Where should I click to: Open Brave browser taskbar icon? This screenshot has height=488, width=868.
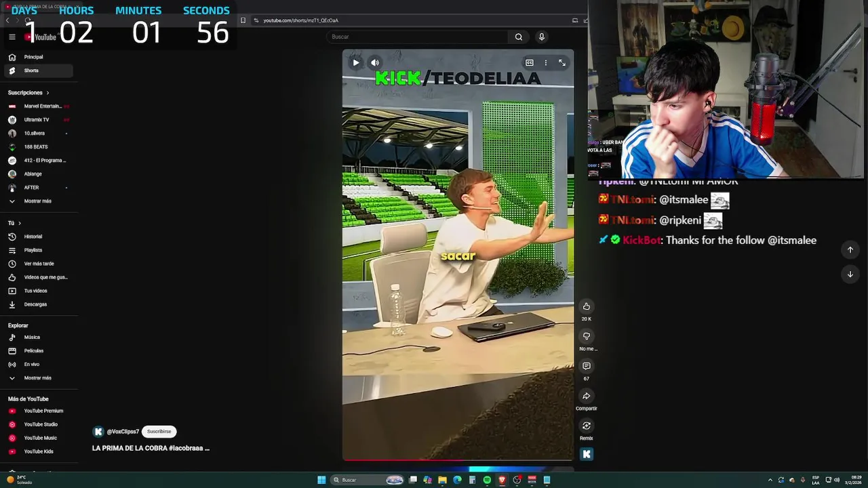tap(502, 480)
